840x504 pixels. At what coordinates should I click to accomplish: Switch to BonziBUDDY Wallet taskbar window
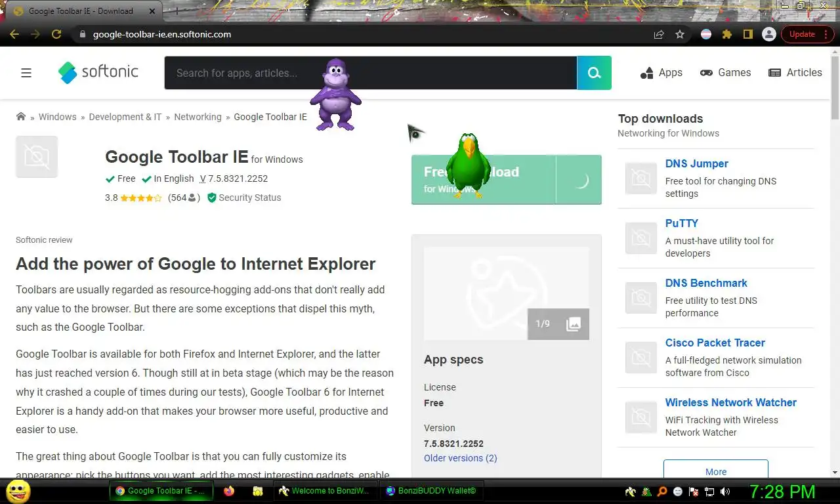tap(430, 490)
